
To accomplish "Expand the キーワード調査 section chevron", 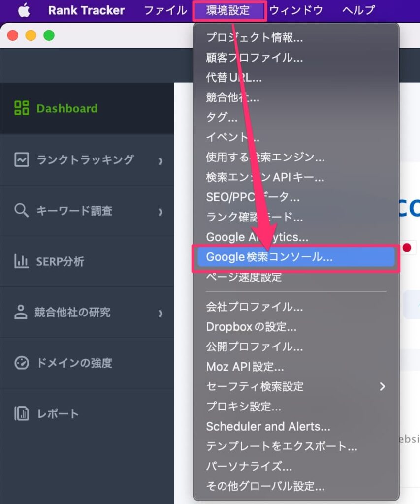I will [x=160, y=212].
